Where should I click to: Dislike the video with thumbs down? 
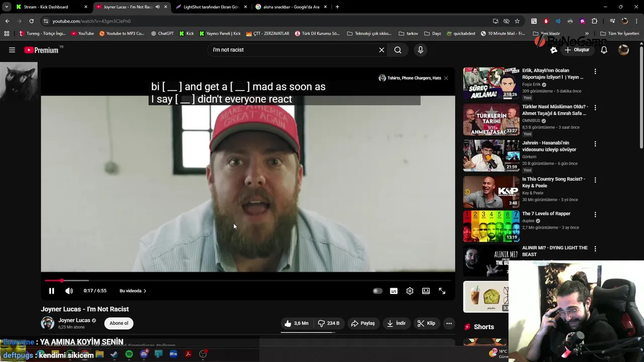pyautogui.click(x=329, y=323)
